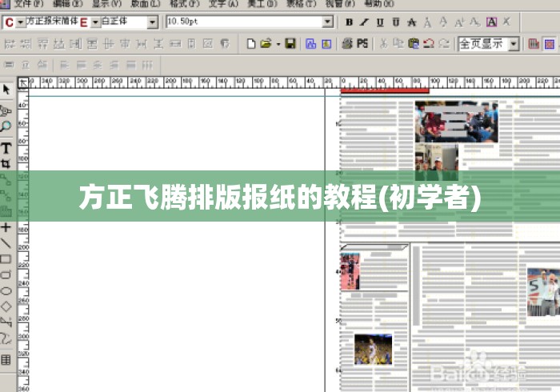560x392 pixels.
Task: Open the 表格(T) menu
Action: coord(301,3)
